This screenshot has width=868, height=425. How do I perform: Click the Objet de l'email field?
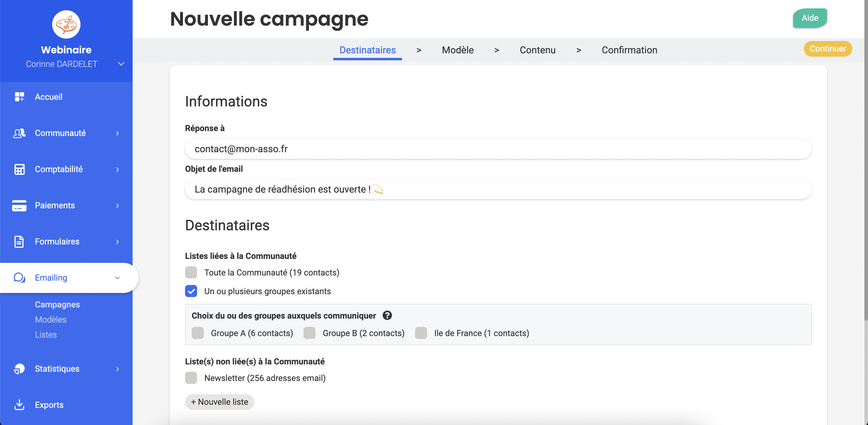click(498, 189)
